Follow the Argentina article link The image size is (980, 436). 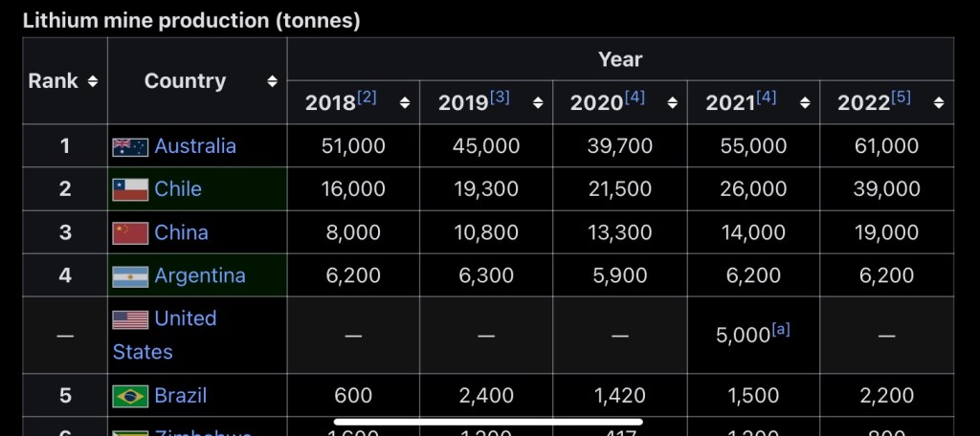[x=200, y=276]
